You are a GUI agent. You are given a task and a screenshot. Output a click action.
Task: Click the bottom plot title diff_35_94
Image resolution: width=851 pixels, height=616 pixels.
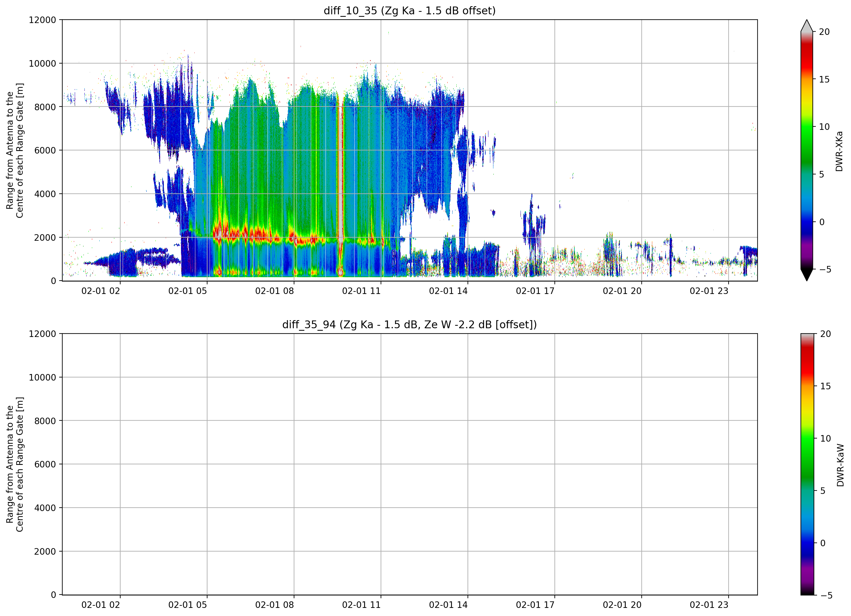tap(409, 324)
